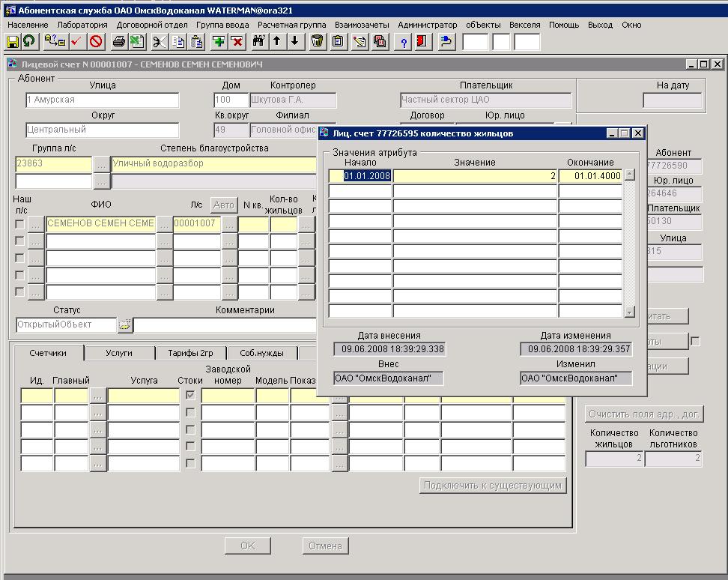The image size is (728, 580).
Task: Open the Статус list button next to ОткрытыйОбъект
Action: (x=124, y=325)
